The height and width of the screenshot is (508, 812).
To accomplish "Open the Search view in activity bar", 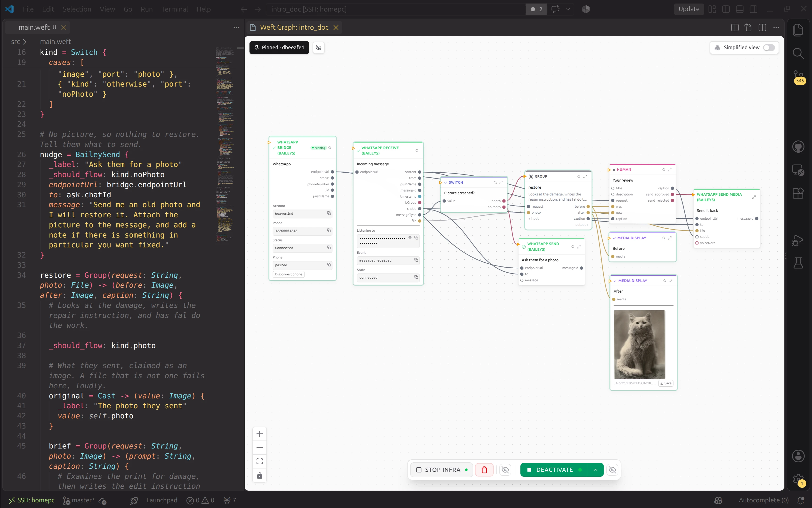I will 798,53.
